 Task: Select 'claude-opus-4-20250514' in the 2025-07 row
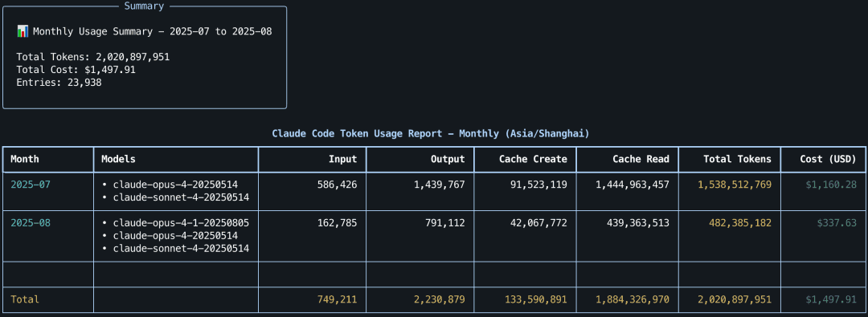tap(175, 185)
